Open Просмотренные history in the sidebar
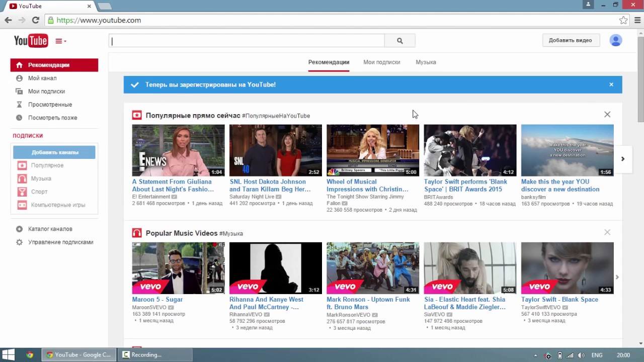The width and height of the screenshot is (644, 362). coord(50,105)
